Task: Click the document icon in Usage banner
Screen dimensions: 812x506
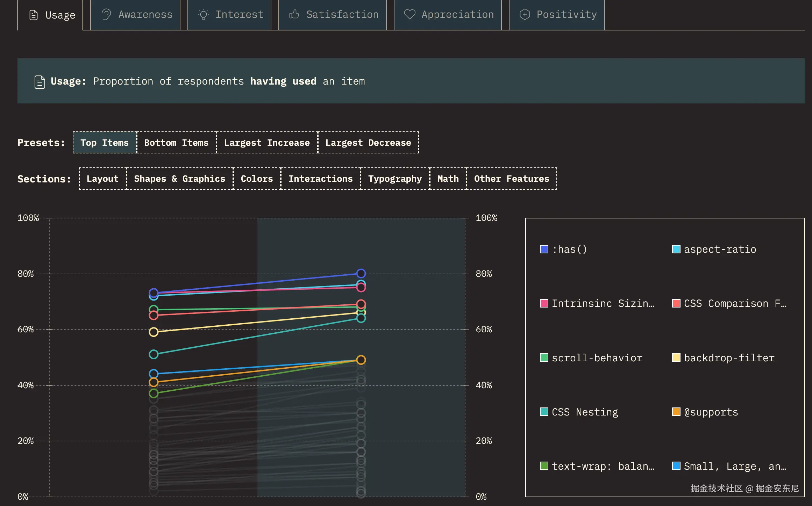Action: coord(40,82)
